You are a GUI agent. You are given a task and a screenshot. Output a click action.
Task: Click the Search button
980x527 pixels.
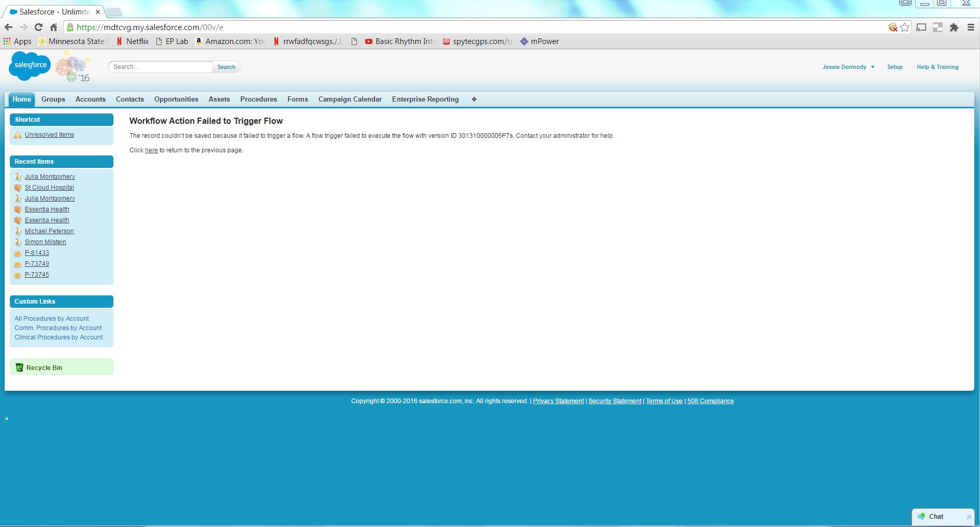coord(226,67)
